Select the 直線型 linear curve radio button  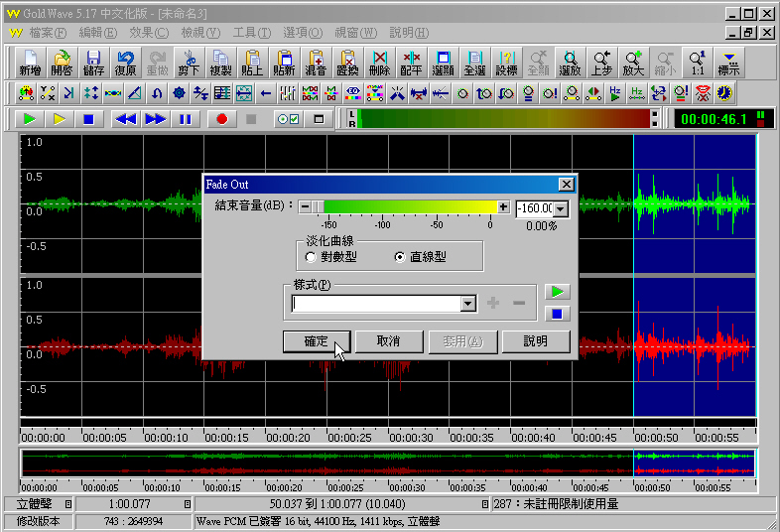pos(400,257)
